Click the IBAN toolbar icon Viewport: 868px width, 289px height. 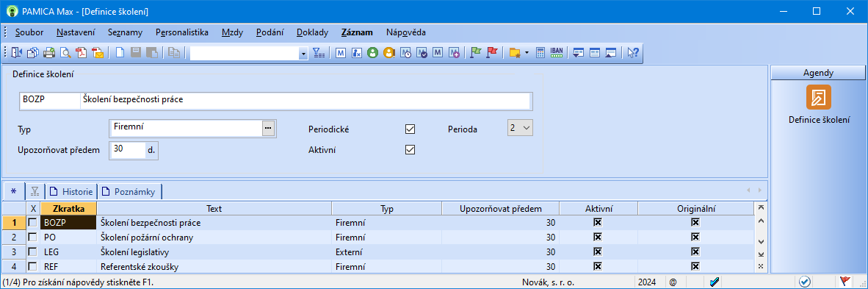pyautogui.click(x=557, y=53)
